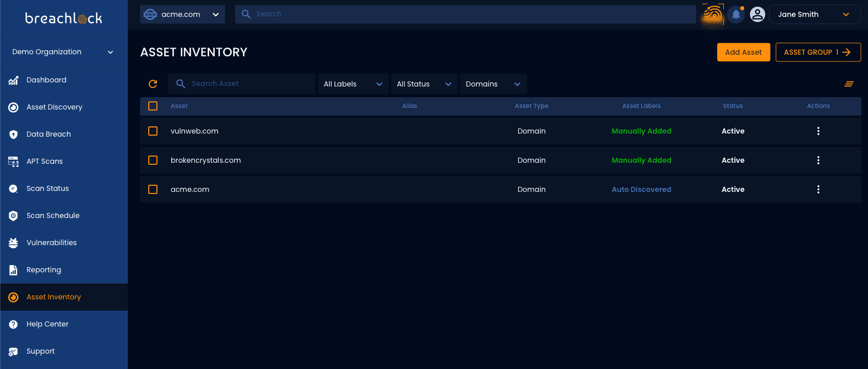Image resolution: width=868 pixels, height=369 pixels.
Task: Toggle the select-all checkbox in header
Action: [153, 106]
